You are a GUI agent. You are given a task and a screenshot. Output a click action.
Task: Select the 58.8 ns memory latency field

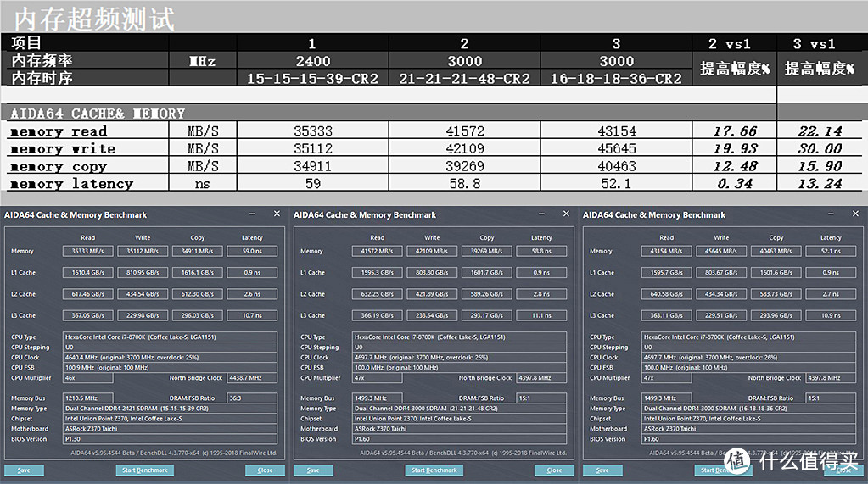[541, 251]
